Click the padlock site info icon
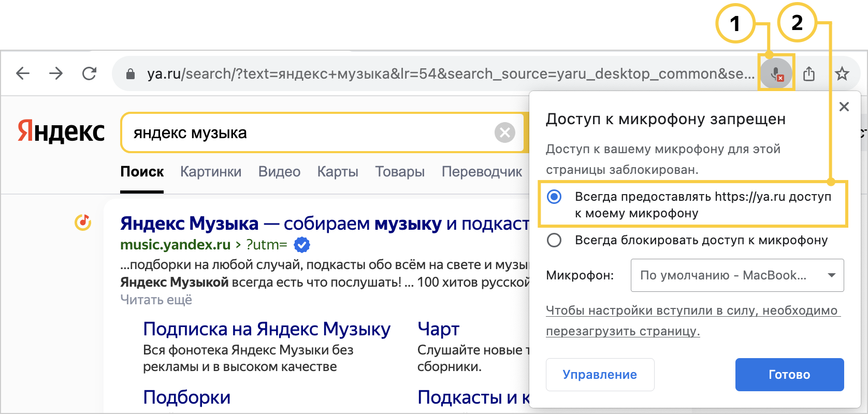Image resolution: width=868 pixels, height=414 pixels. coord(131,74)
